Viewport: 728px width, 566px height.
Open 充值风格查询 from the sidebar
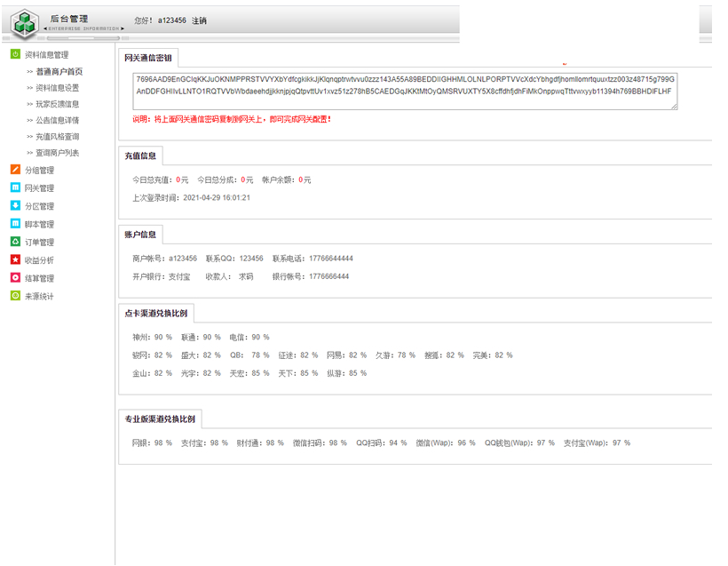57,137
